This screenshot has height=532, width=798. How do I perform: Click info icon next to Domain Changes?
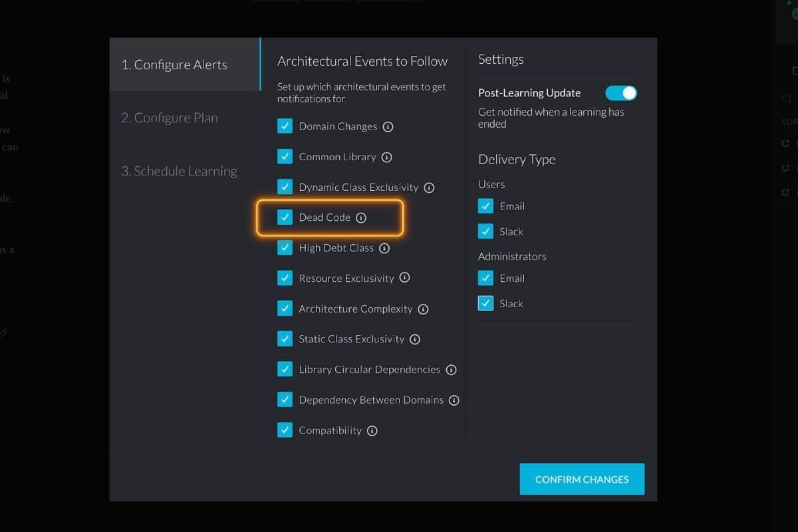click(388, 126)
